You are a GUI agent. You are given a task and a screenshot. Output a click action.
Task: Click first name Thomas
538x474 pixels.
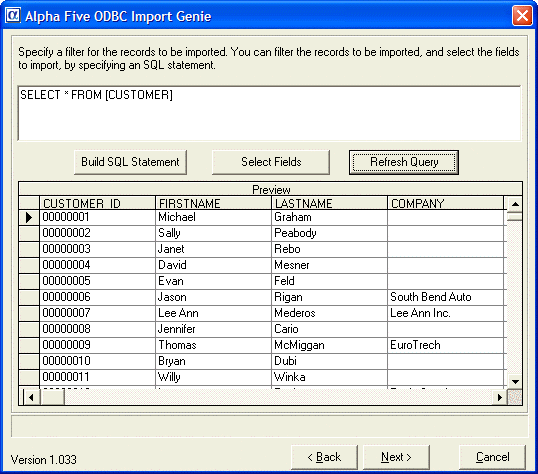213,345
